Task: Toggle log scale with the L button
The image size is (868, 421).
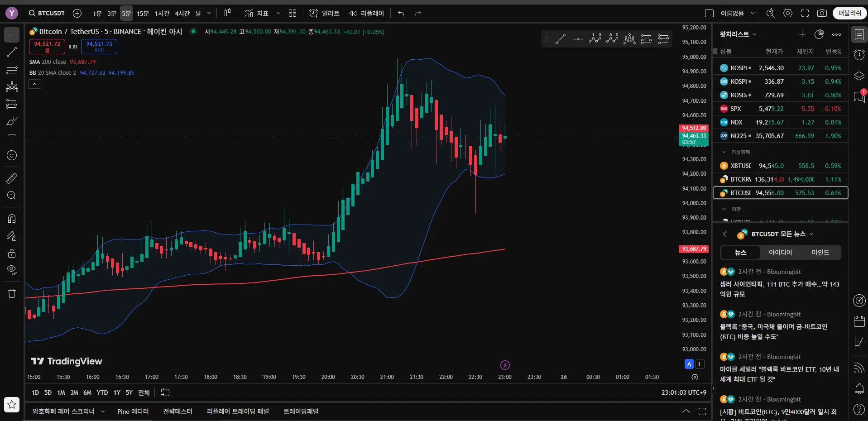Action: tap(700, 364)
